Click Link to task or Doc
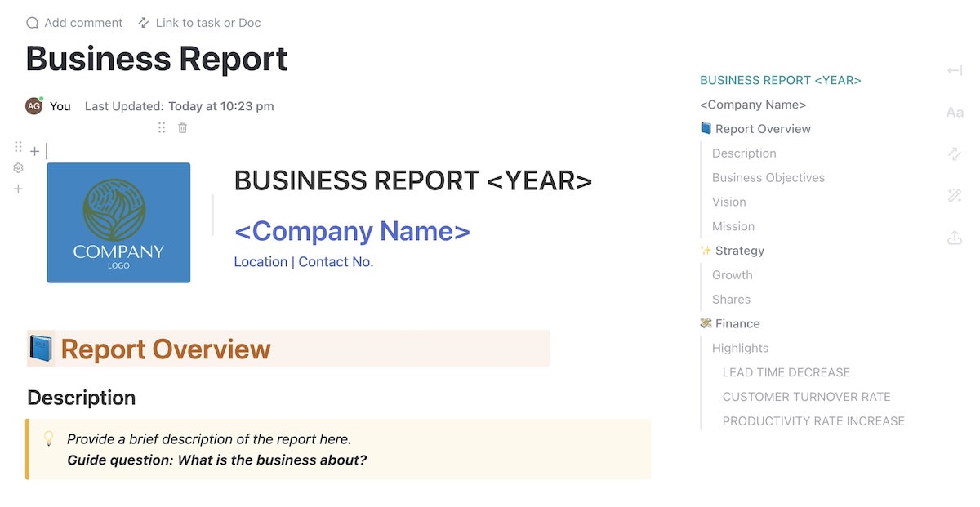This screenshot has height=507, width=980. (x=199, y=23)
